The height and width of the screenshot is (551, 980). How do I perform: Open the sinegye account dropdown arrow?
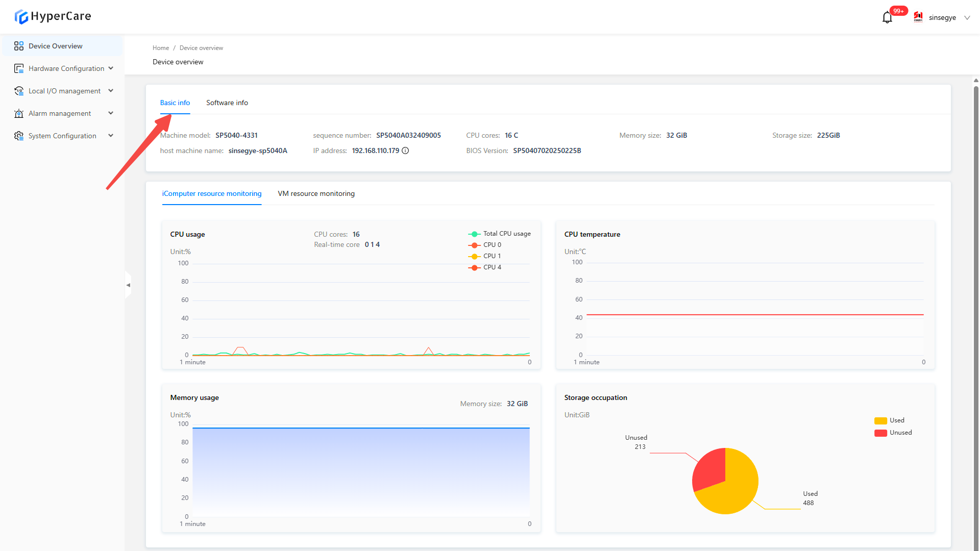[x=967, y=18]
